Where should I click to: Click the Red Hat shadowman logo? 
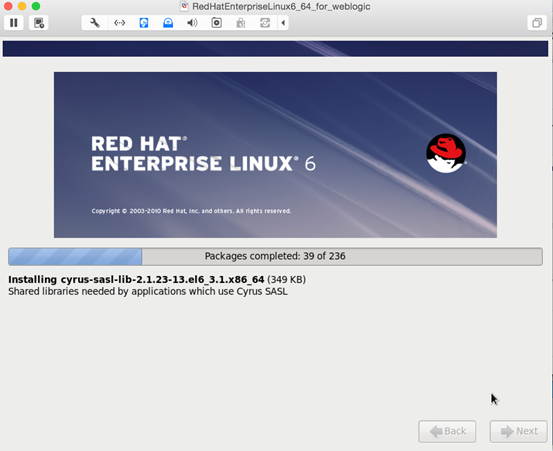446,153
